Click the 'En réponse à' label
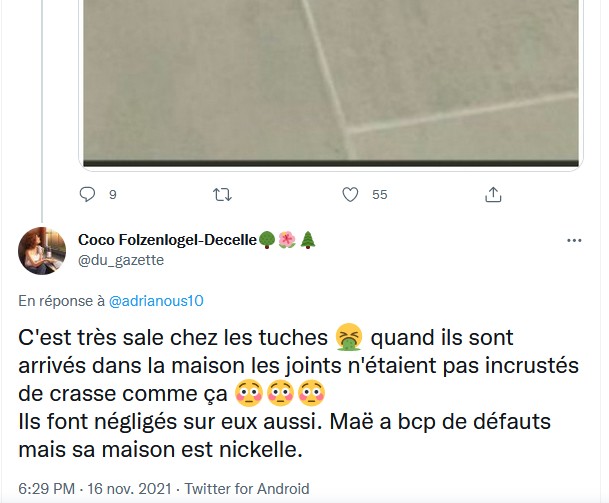609x503 pixels. click(60, 300)
